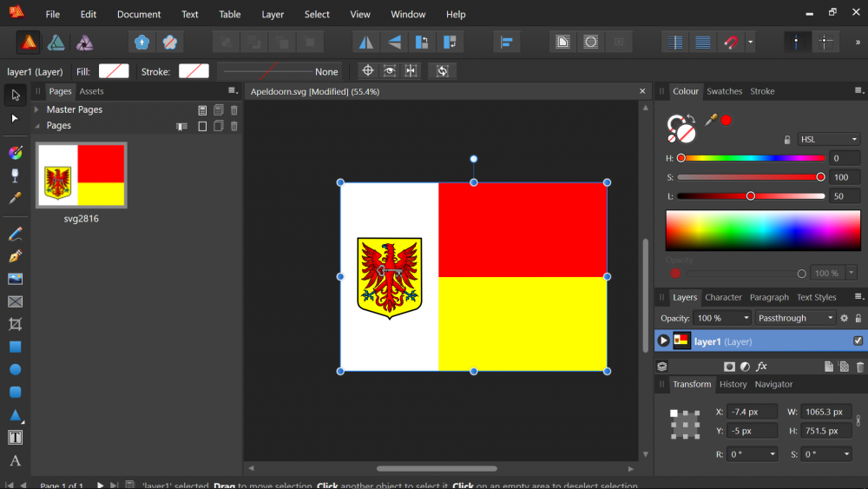Switch to the Character tab

[x=723, y=297]
